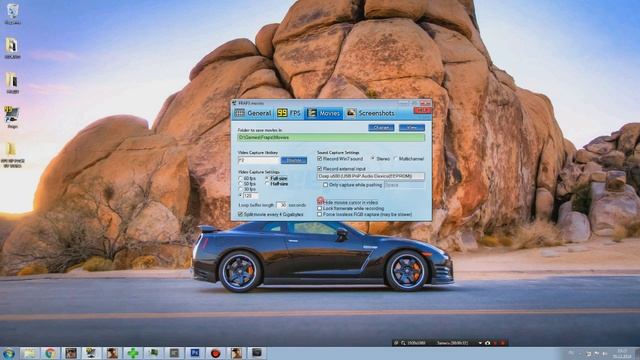The height and width of the screenshot is (360, 640).
Task: Click the black window taskbar icon at right end
Action: coord(257,353)
